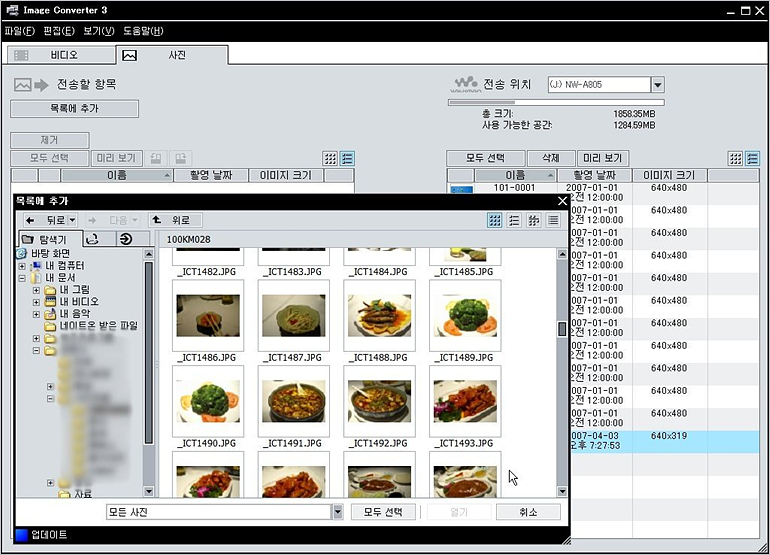
Task: Click the 삭제 delete button in device pane
Action: (x=550, y=158)
